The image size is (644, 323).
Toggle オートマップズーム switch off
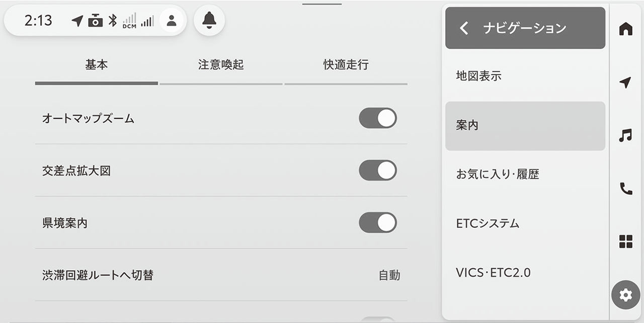click(x=377, y=118)
